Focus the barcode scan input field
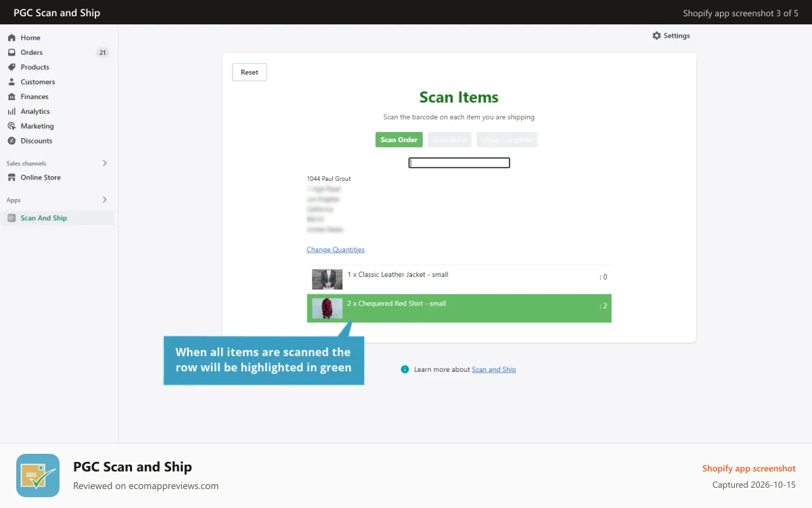812x508 pixels. (x=459, y=163)
